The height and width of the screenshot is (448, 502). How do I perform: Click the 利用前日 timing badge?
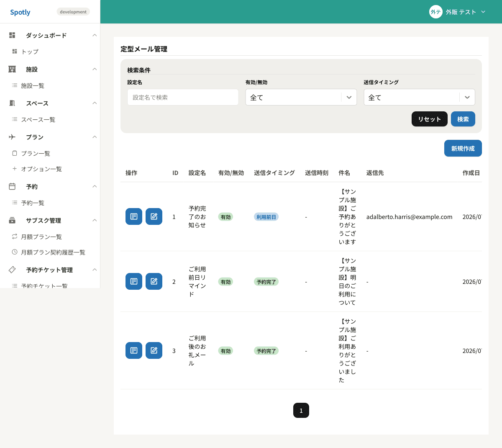[266, 217]
